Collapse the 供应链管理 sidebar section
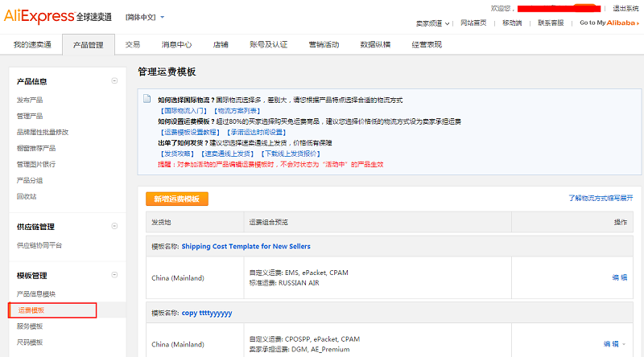644x357 pixels. pyautogui.click(x=114, y=226)
